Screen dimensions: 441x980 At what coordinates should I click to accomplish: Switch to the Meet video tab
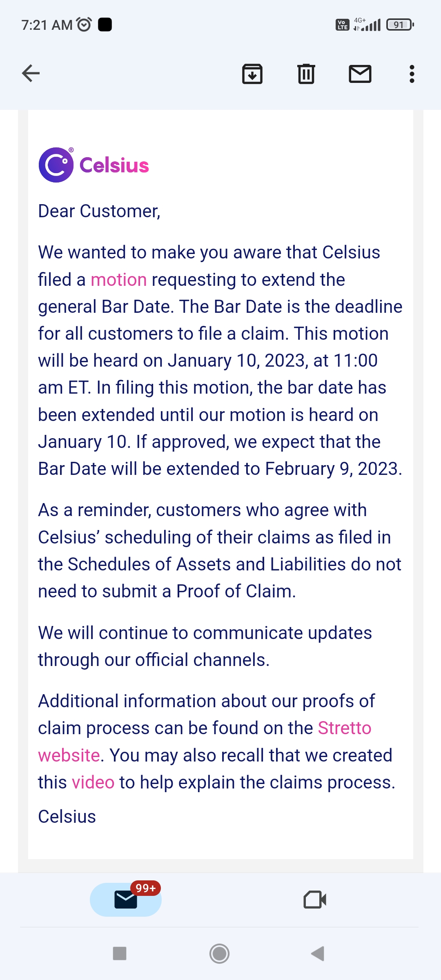(x=315, y=900)
